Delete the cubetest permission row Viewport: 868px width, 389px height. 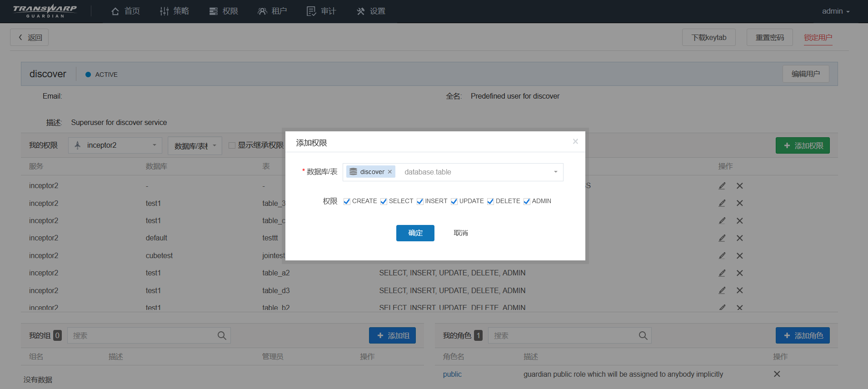pyautogui.click(x=739, y=256)
